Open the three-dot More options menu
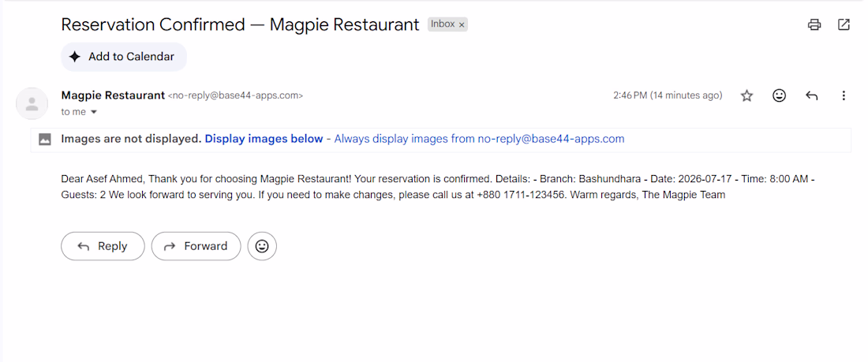 [843, 95]
